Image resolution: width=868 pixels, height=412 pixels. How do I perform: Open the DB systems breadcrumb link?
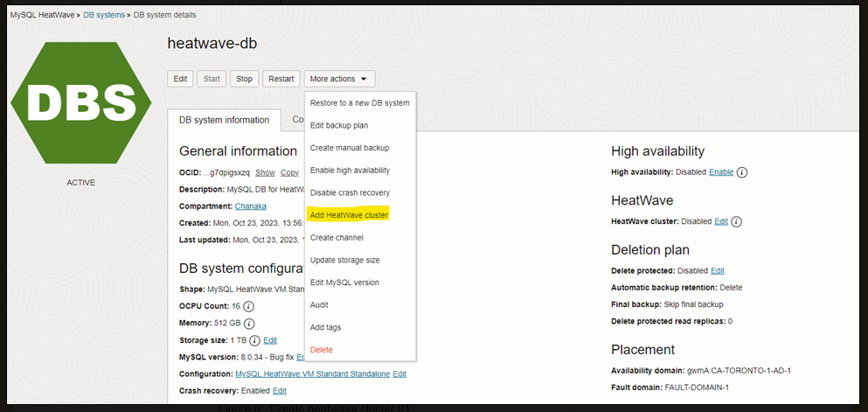pyautogui.click(x=104, y=15)
